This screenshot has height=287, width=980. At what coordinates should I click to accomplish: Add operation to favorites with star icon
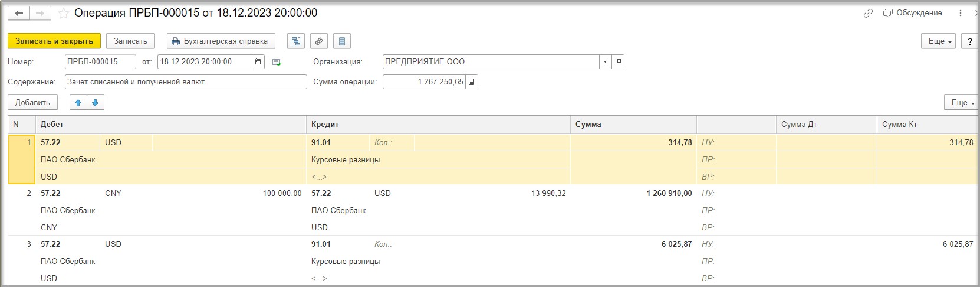coord(64,13)
